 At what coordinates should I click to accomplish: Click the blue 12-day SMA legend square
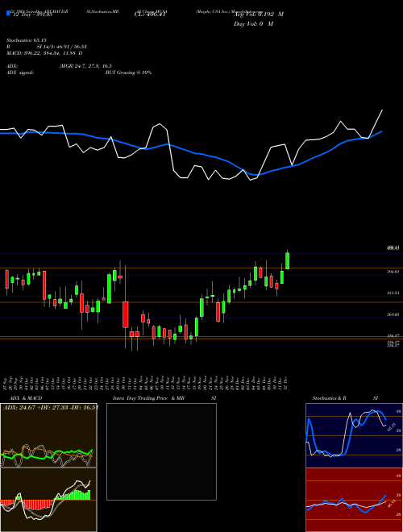point(8,13)
